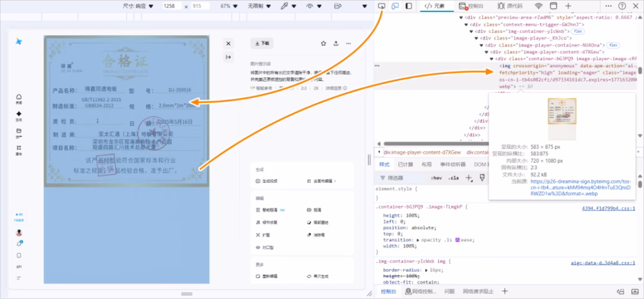
Task: Toggle :hov element state panel
Action: point(436,178)
